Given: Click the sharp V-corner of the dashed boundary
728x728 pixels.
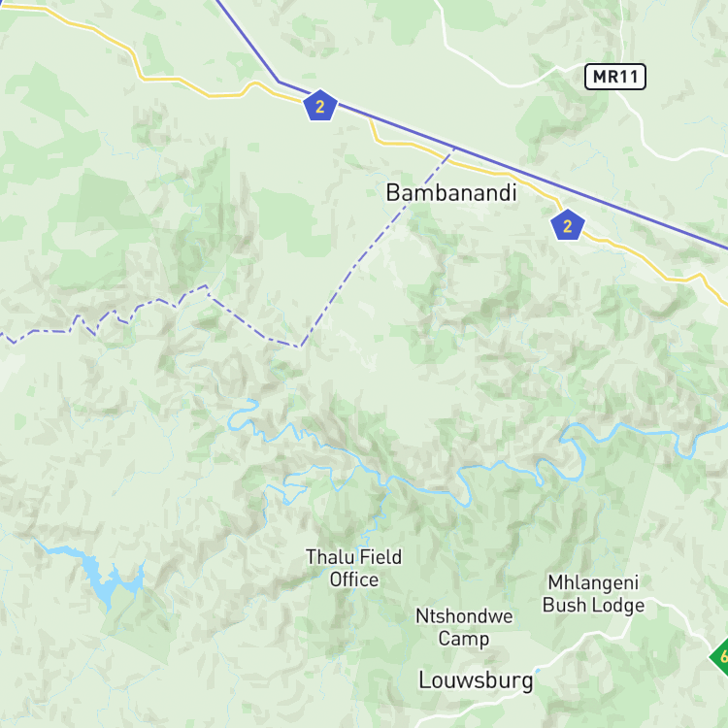Looking at the screenshot, I should pyautogui.click(x=301, y=346).
